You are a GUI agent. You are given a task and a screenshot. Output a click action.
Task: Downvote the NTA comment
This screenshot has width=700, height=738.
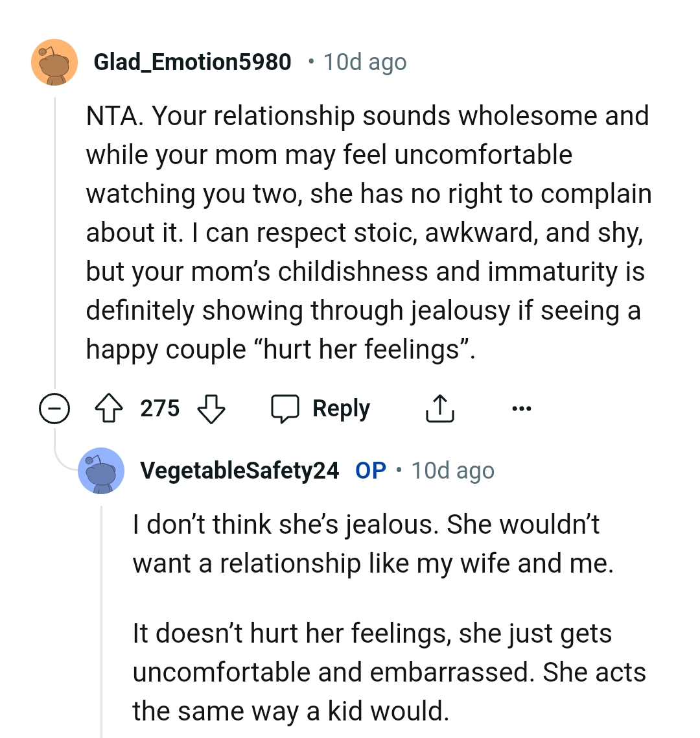pos(212,408)
